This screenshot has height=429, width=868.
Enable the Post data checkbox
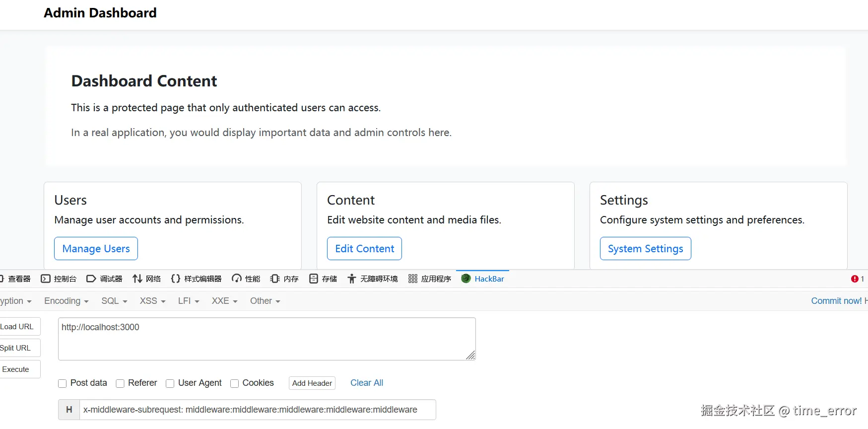63,384
